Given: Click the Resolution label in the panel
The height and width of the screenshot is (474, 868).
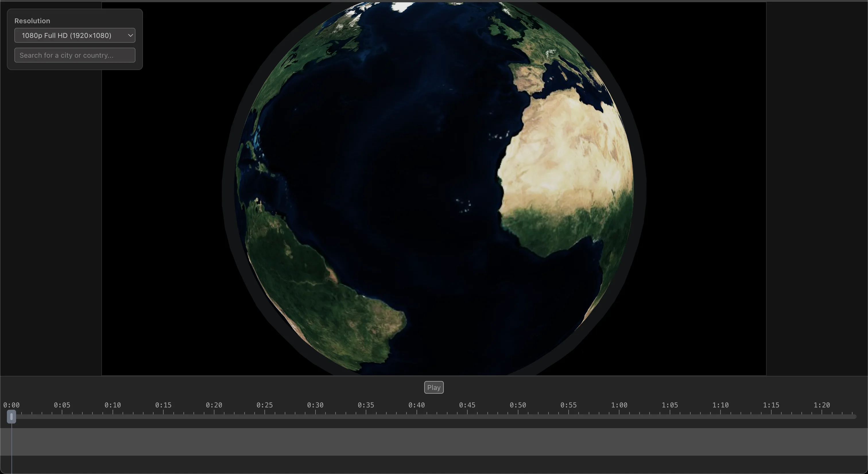Looking at the screenshot, I should [x=32, y=21].
